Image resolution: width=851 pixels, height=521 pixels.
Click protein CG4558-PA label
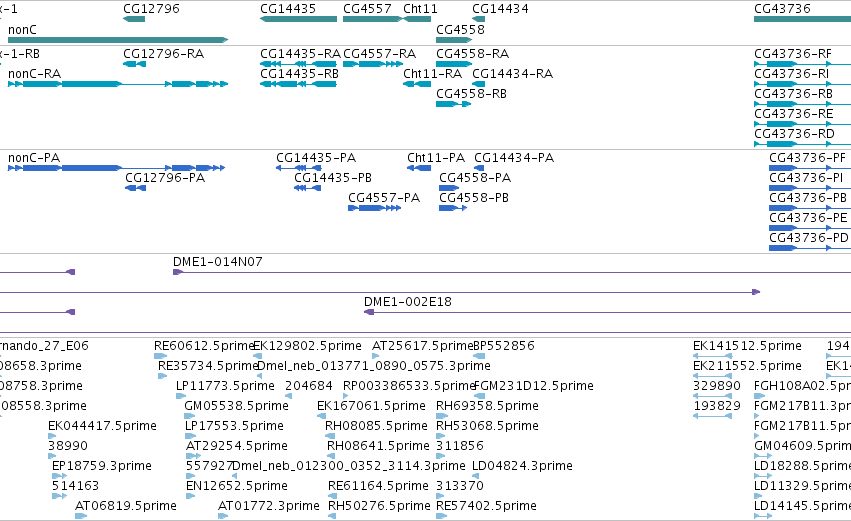pyautogui.click(x=475, y=178)
